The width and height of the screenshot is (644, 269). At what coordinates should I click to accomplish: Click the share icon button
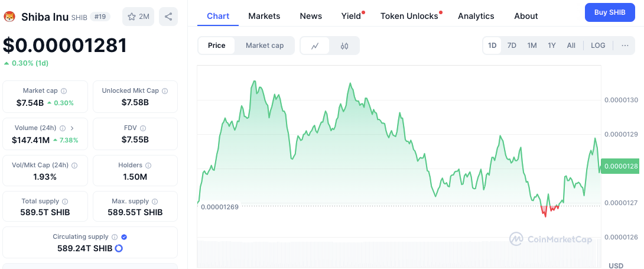click(x=168, y=17)
